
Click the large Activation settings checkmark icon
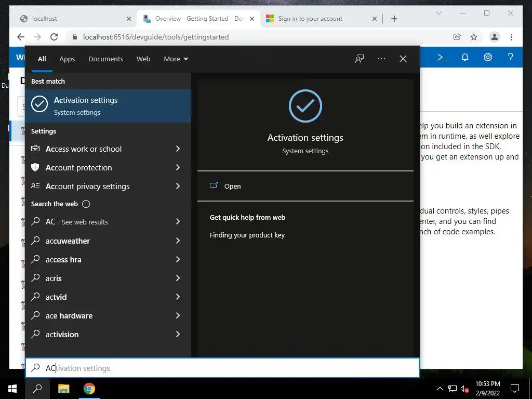[305, 106]
